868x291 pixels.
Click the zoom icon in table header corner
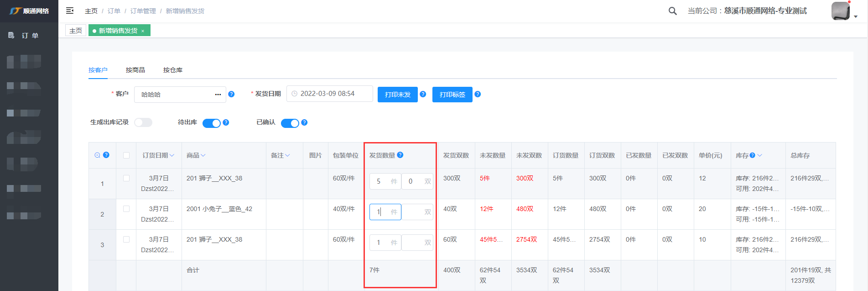point(97,155)
